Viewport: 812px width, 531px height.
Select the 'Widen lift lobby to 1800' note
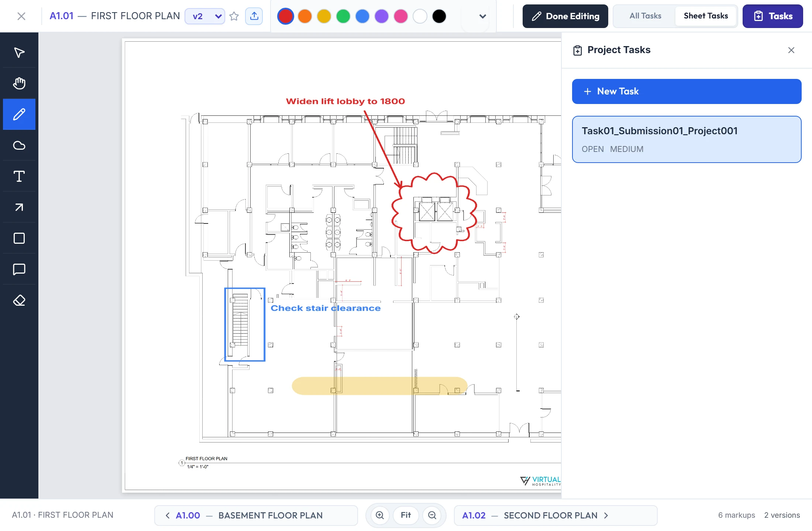(345, 101)
